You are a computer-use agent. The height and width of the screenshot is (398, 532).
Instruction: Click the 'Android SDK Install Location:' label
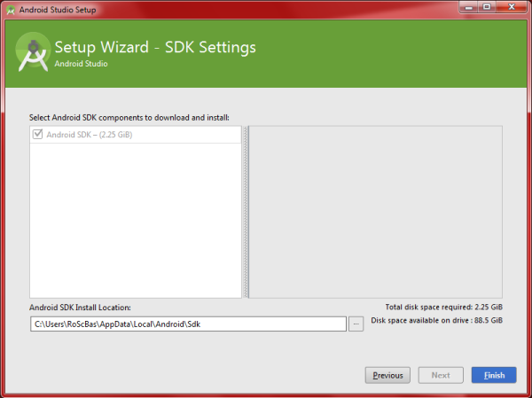(80, 308)
